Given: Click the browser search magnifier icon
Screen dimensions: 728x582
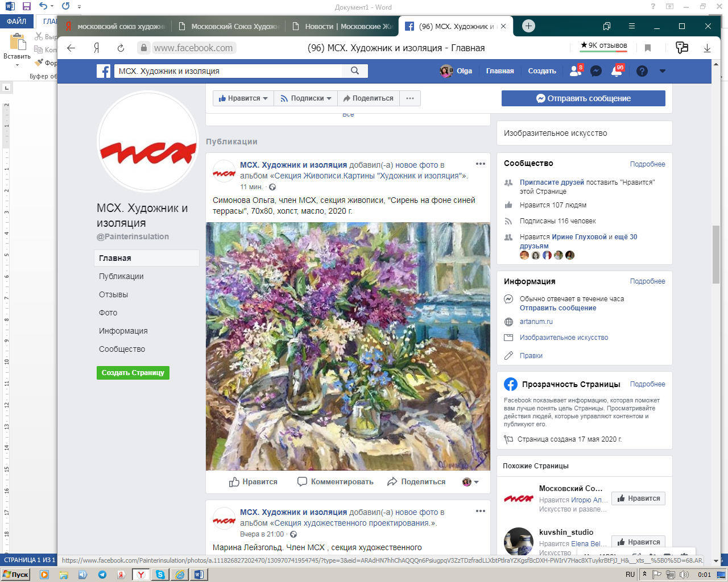Looking at the screenshot, I should pyautogui.click(x=355, y=71).
